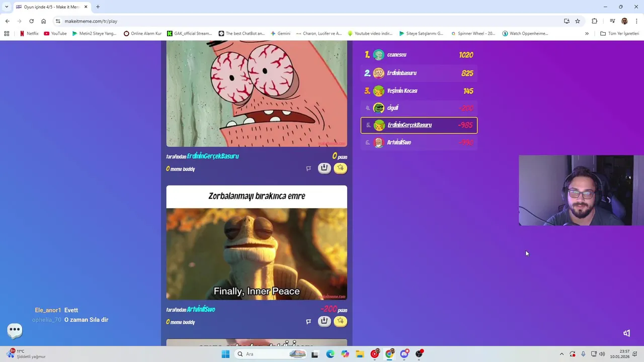This screenshot has height=362, width=644.
Task: Click caption 'Zorbalanmayı bırakınca emre'
Action: click(x=257, y=196)
